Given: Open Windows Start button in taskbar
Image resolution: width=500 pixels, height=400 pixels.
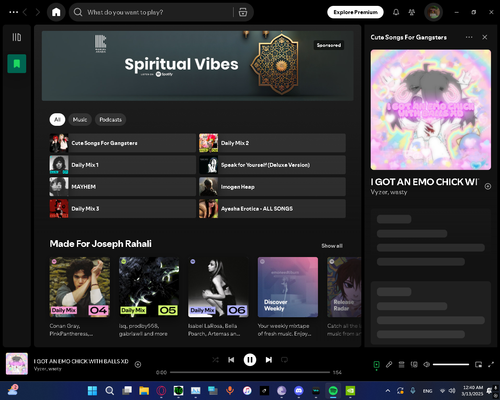Looking at the screenshot, I should click(x=92, y=391).
